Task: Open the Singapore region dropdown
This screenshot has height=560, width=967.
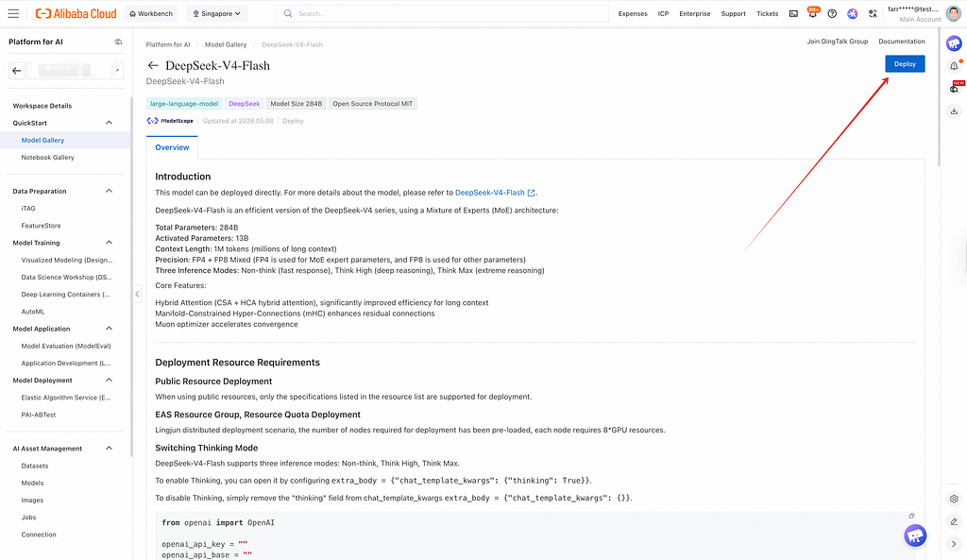Action: click(x=216, y=13)
